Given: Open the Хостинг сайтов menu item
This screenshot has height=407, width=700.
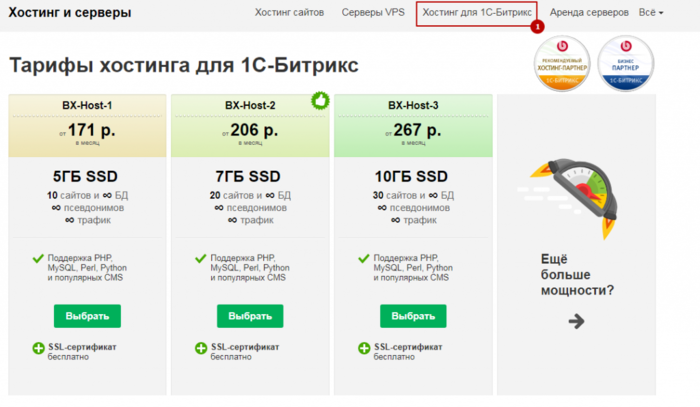Looking at the screenshot, I should [x=289, y=12].
